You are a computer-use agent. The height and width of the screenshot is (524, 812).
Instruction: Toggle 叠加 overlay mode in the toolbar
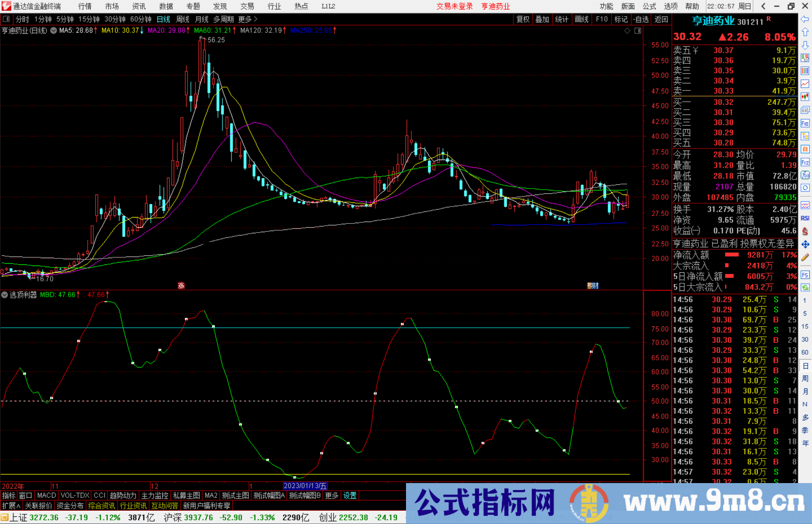[x=542, y=19]
